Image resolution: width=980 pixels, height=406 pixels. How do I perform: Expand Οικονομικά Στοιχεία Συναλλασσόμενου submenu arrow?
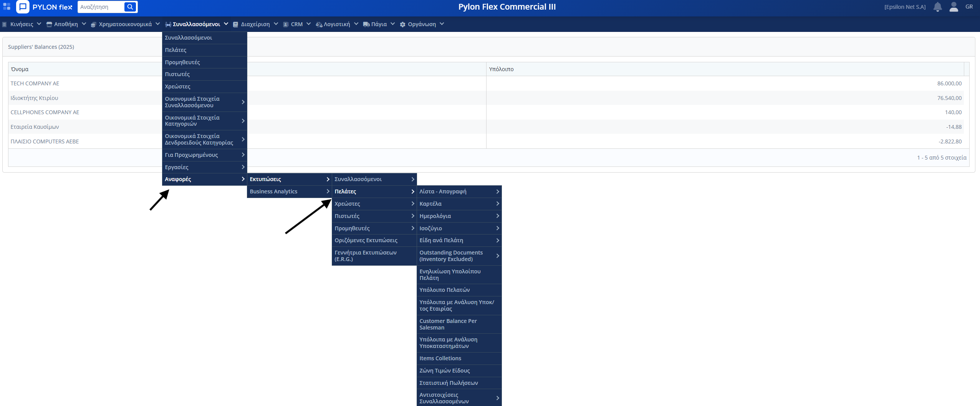point(243,102)
